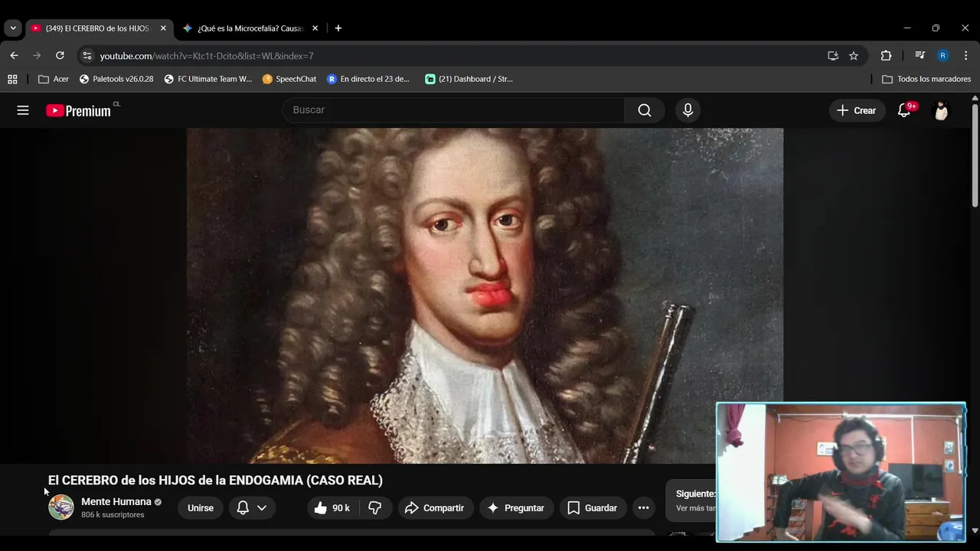The image size is (980, 551).
Task: Open Chrome three-dot menu
Action: [965, 55]
